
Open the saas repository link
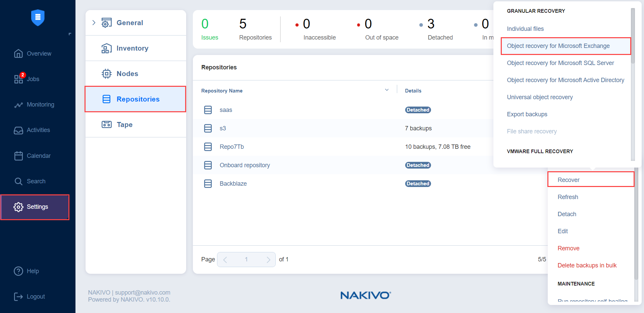click(x=226, y=110)
